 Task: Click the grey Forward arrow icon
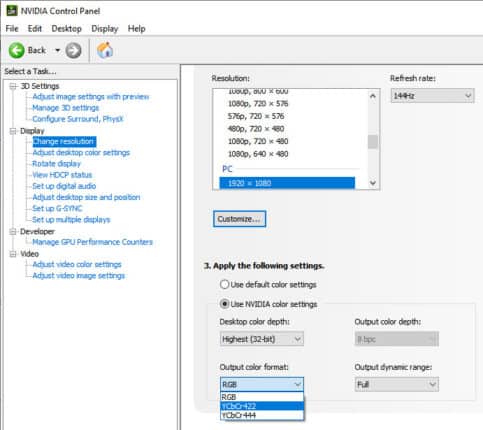pyautogui.click(x=73, y=50)
